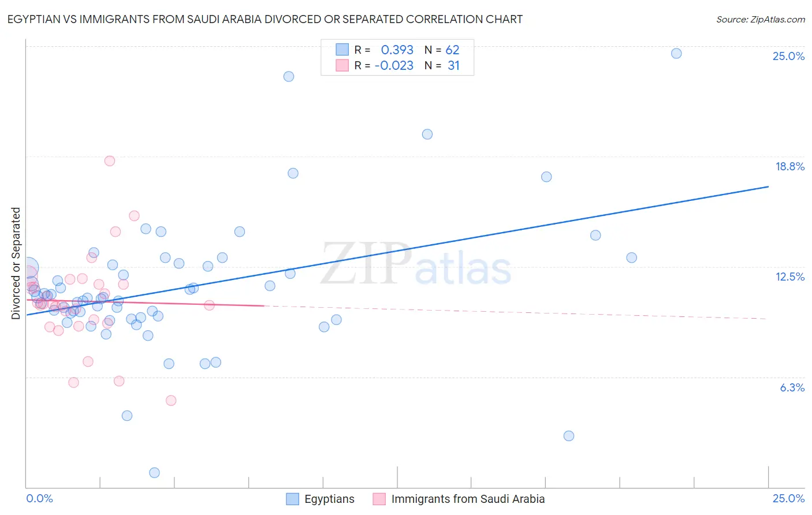
Task: Click the Egyptians blue legend swatch
Action: [293, 499]
